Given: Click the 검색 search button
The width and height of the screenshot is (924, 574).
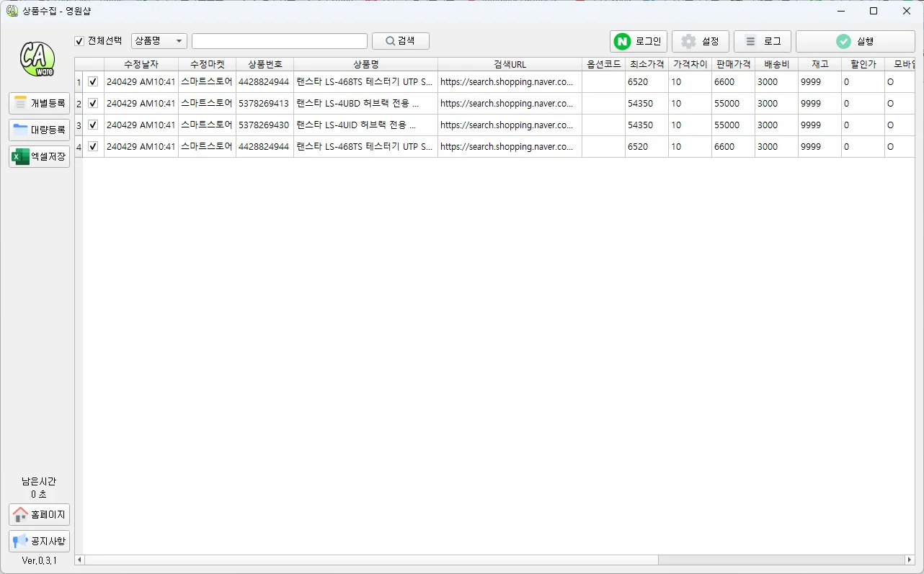Looking at the screenshot, I should point(401,41).
